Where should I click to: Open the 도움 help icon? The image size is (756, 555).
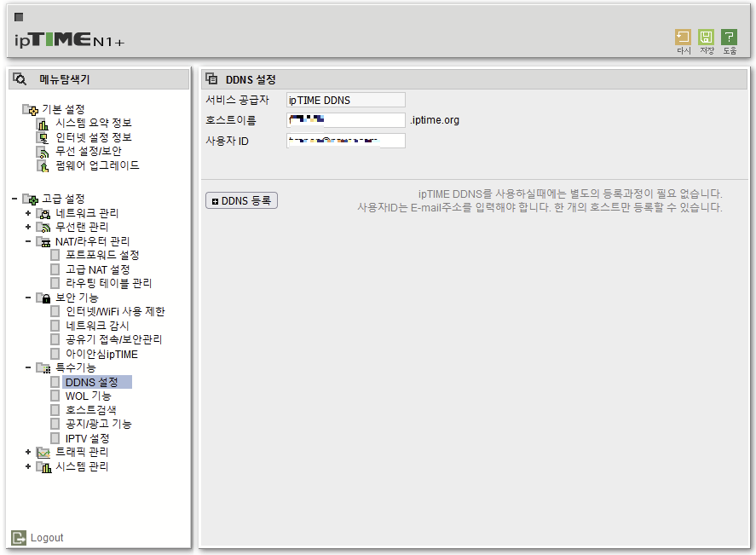[x=729, y=38]
